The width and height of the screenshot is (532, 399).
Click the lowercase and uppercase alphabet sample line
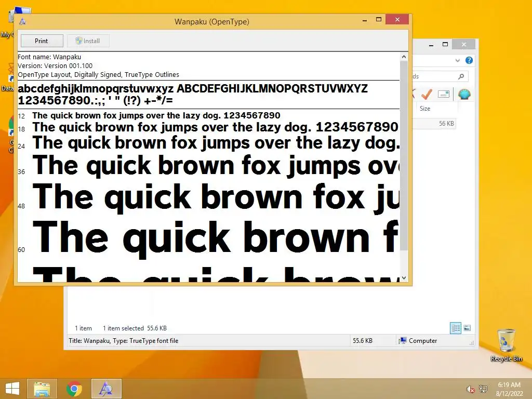pos(193,89)
